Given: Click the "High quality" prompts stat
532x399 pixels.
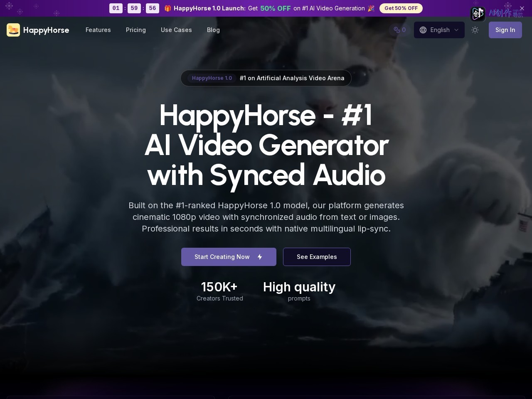Looking at the screenshot, I should pyautogui.click(x=299, y=287).
